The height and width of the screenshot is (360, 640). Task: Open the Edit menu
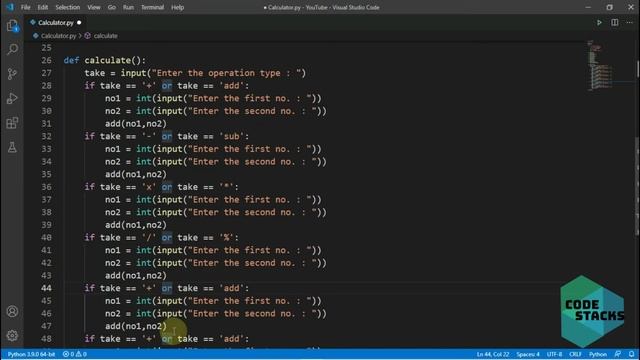click(42, 7)
